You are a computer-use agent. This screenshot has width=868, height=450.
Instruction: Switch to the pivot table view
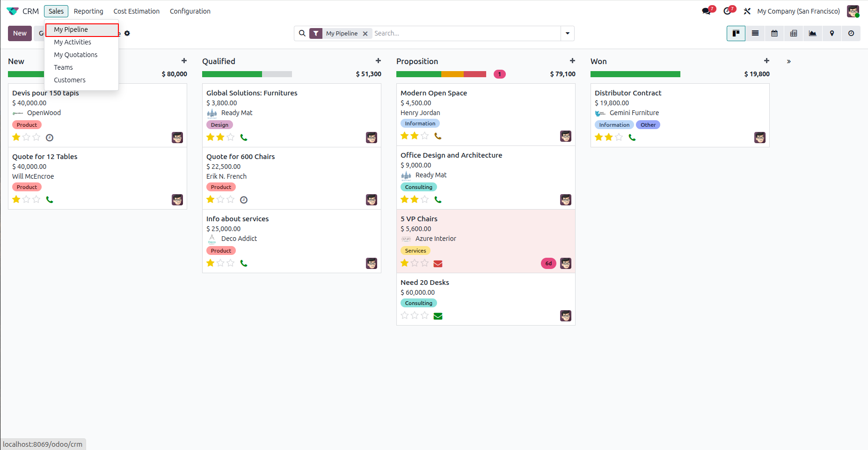794,33
